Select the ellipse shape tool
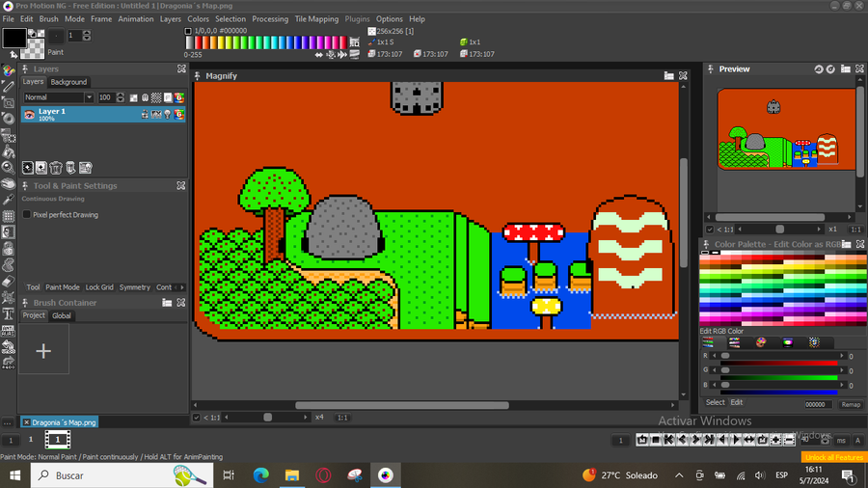Screen dimensions: 868x488 [x=9, y=119]
